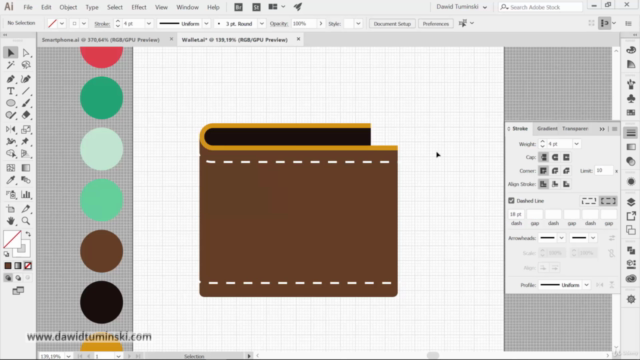Expand the user account menu Dawid Tuminski
The width and height of the screenshot is (640, 360).
click(x=462, y=7)
